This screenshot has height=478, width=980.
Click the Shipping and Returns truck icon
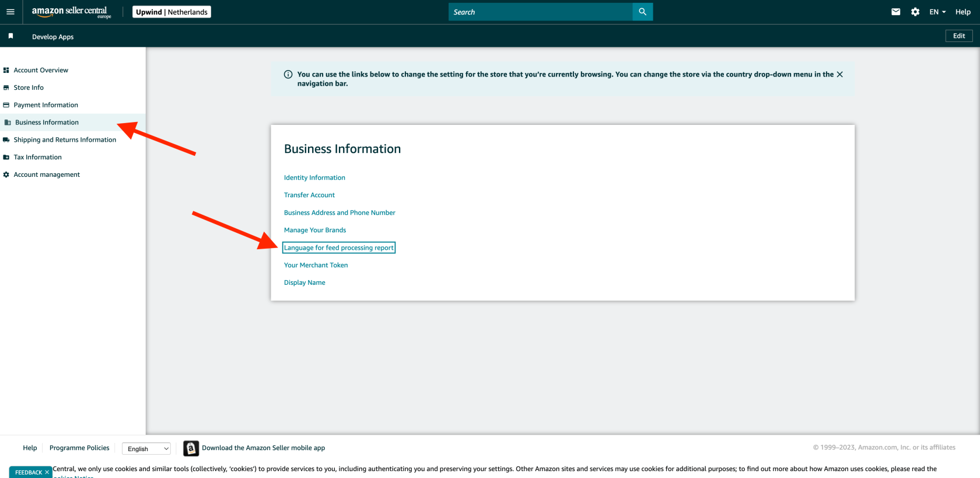(6, 140)
